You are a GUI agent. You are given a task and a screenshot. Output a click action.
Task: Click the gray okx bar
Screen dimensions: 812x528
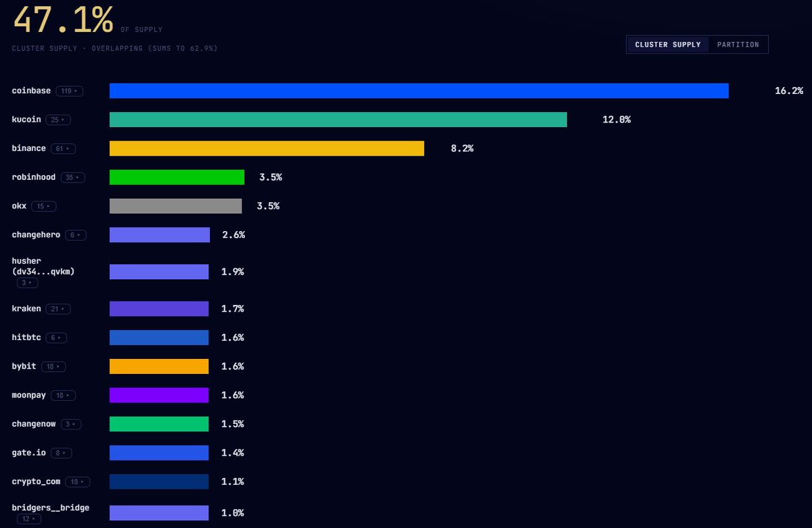tap(175, 206)
